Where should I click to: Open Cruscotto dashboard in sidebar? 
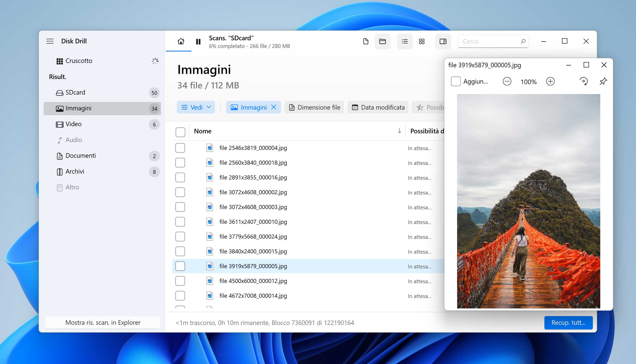click(x=102, y=61)
